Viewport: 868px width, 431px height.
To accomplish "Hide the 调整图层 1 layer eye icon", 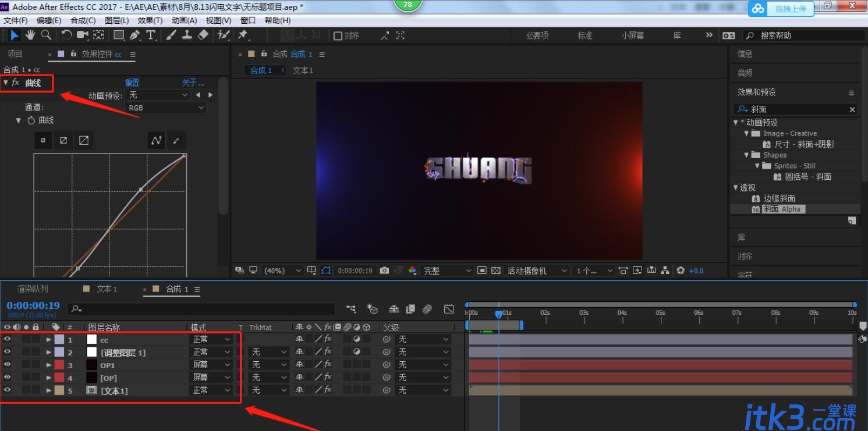I will (x=8, y=352).
